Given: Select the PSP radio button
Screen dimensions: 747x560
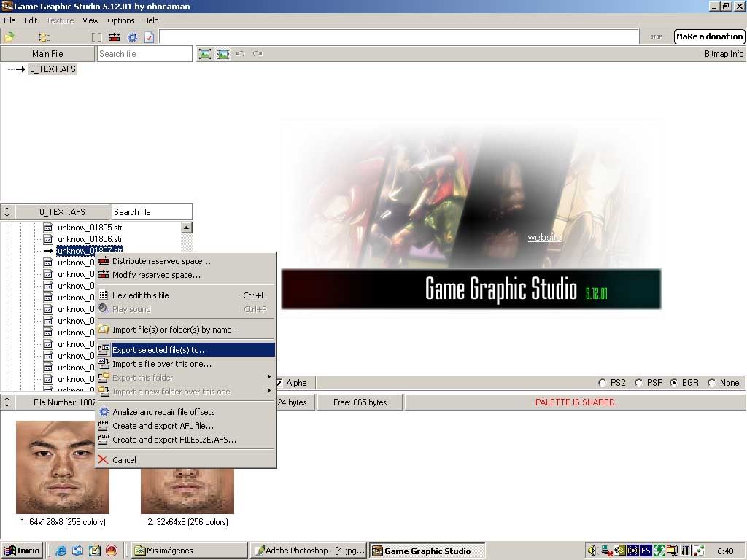Looking at the screenshot, I should click(639, 383).
